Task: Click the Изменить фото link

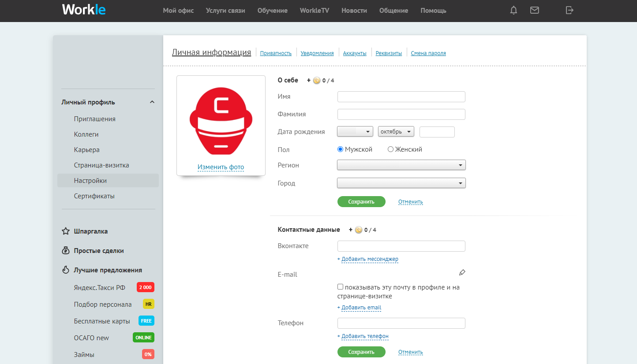Action: [x=221, y=167]
